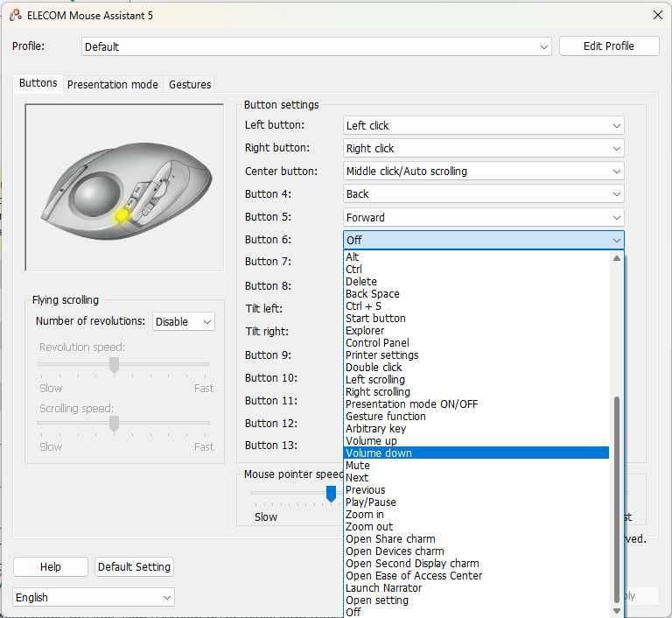Select Open setting option

[477, 600]
